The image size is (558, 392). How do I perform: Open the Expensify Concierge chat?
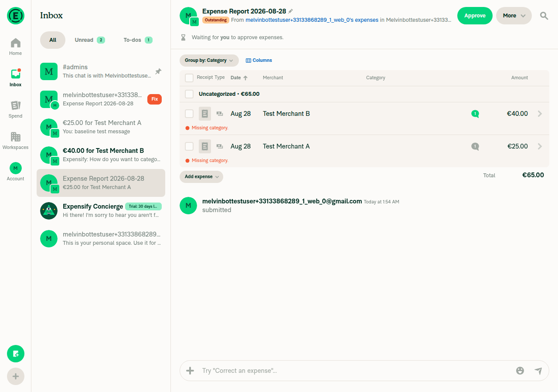click(x=101, y=211)
